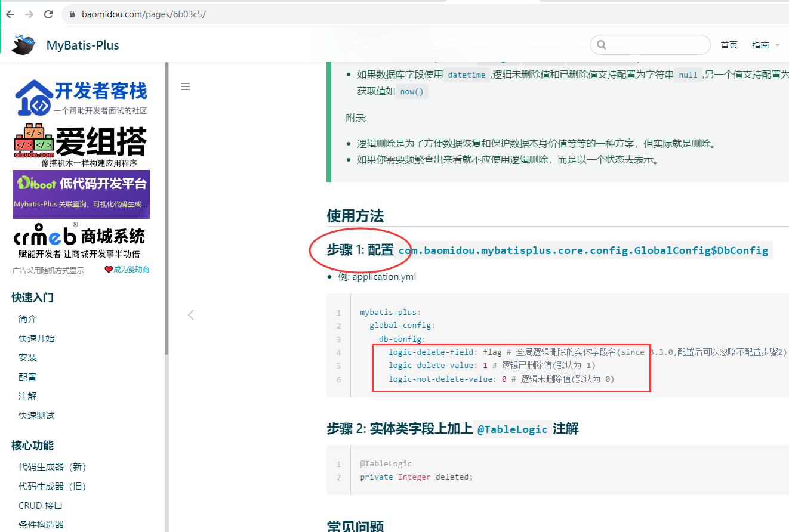The width and height of the screenshot is (789, 532).
Task: Click private Integer deleted code line
Action: click(x=416, y=477)
